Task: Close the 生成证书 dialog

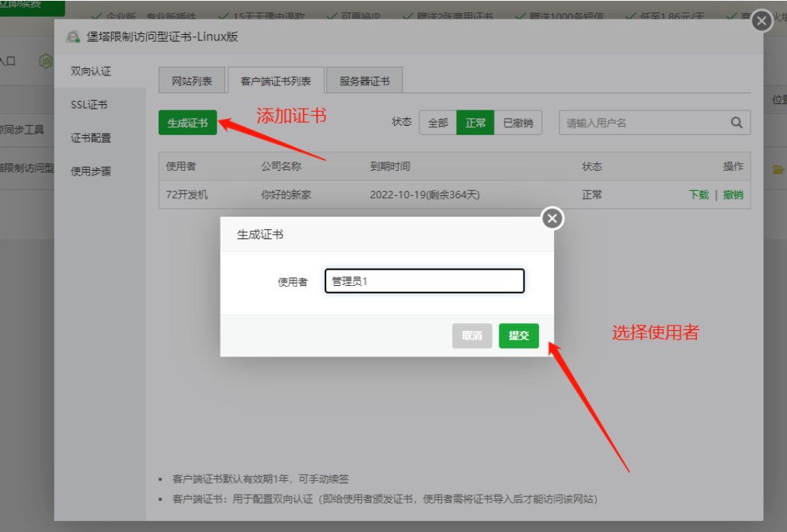Action: [552, 219]
